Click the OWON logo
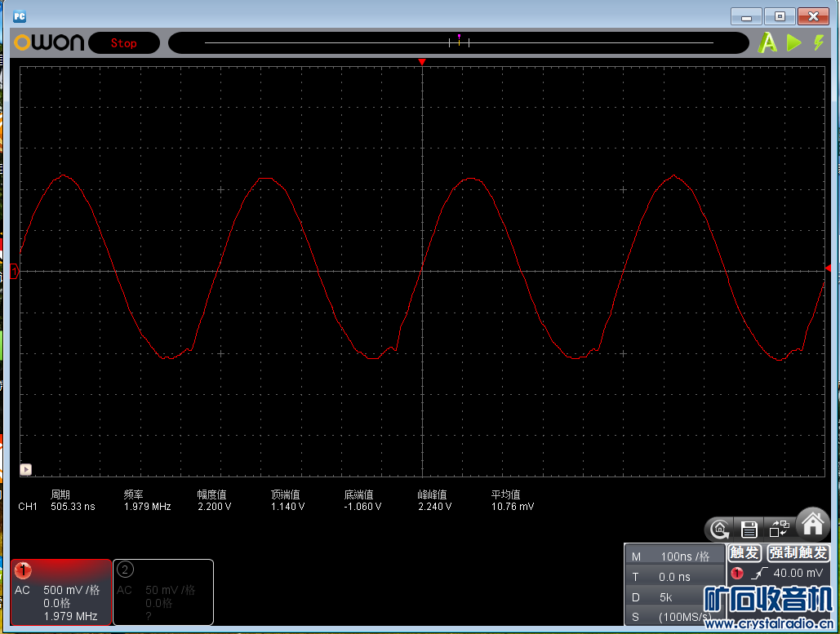This screenshot has width=840, height=634. [49, 43]
